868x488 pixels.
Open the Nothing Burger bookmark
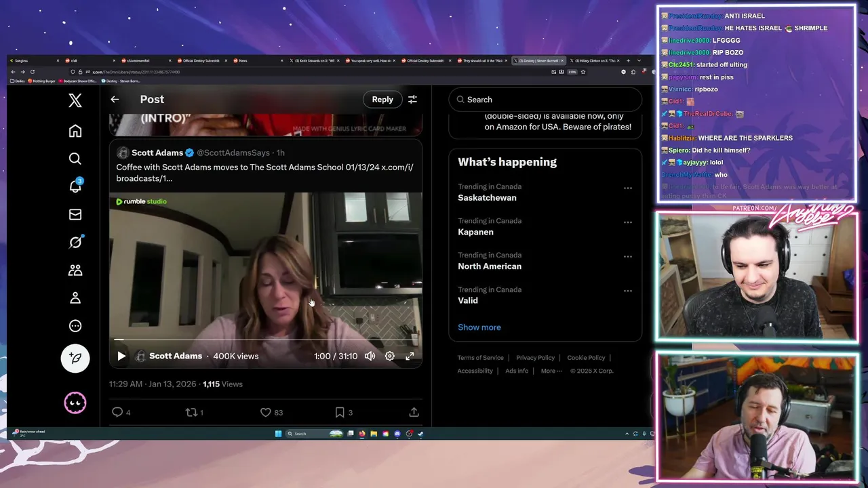point(42,81)
